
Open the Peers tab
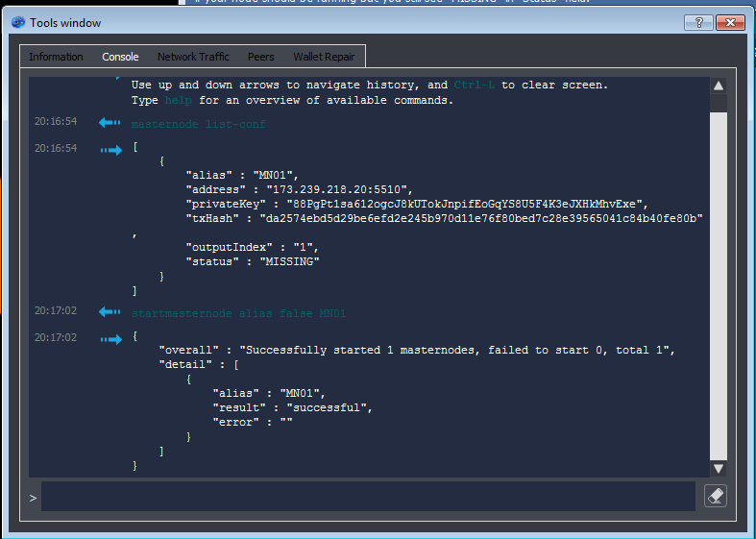coord(261,57)
